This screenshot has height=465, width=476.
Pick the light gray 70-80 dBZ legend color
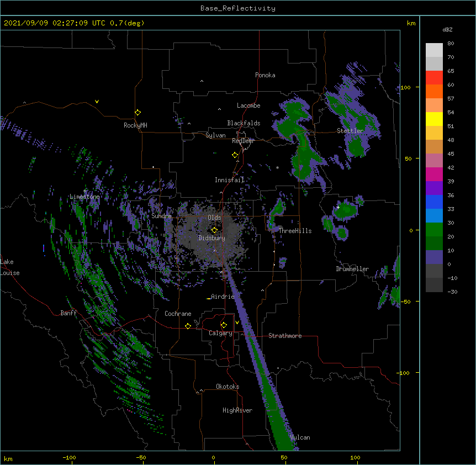click(434, 50)
